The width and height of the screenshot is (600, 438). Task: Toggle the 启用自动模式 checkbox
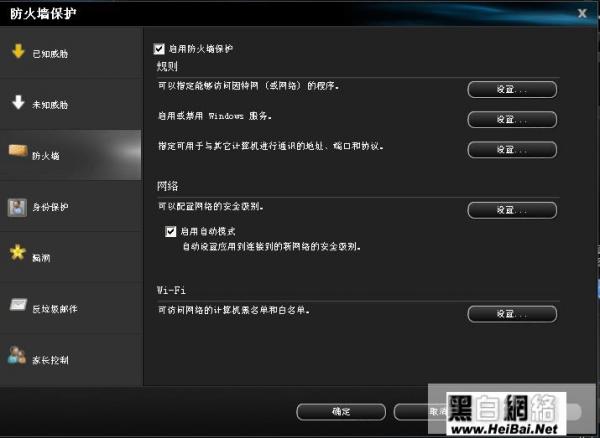point(170,231)
